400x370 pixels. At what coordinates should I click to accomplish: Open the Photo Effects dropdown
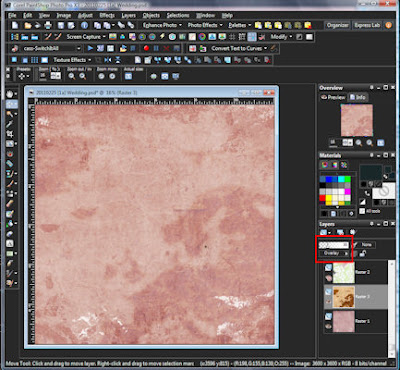pyautogui.click(x=205, y=25)
